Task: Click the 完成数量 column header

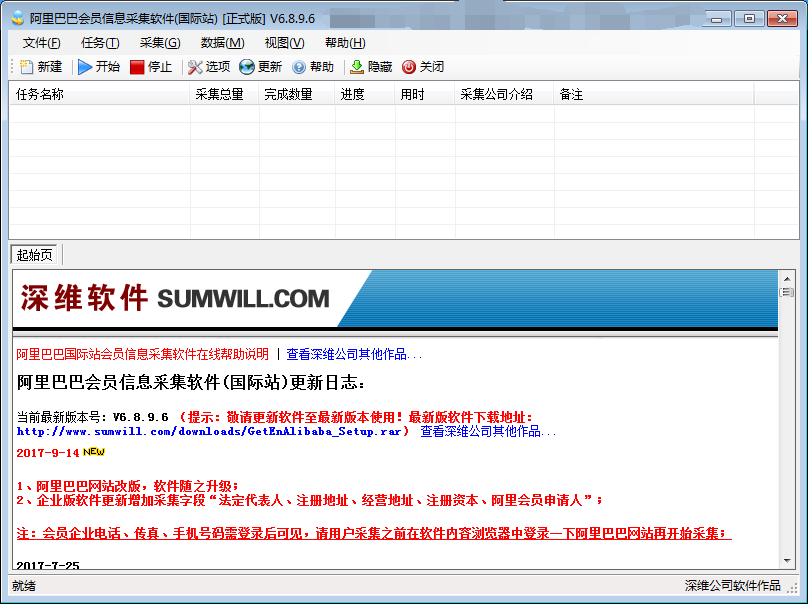Action: point(297,94)
